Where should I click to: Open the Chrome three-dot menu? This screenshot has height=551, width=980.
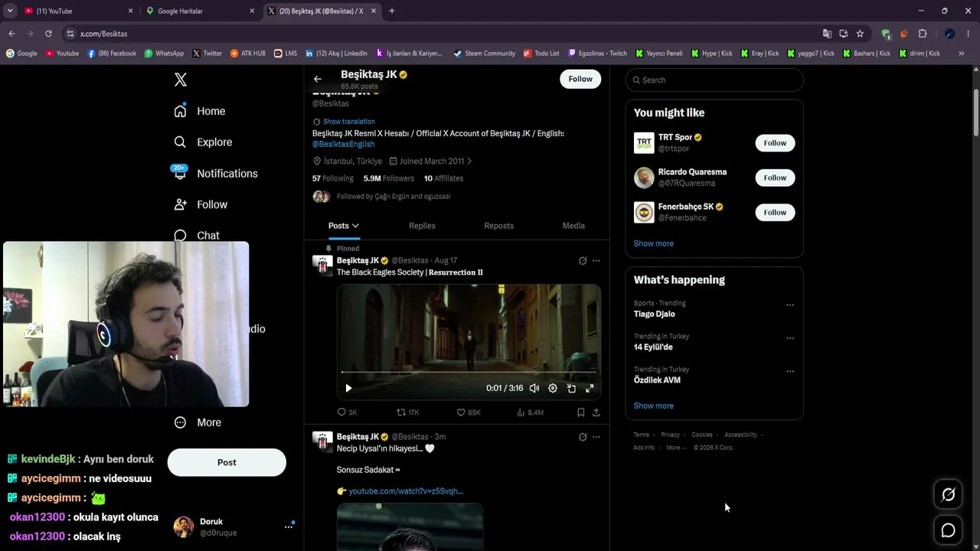[969, 34]
